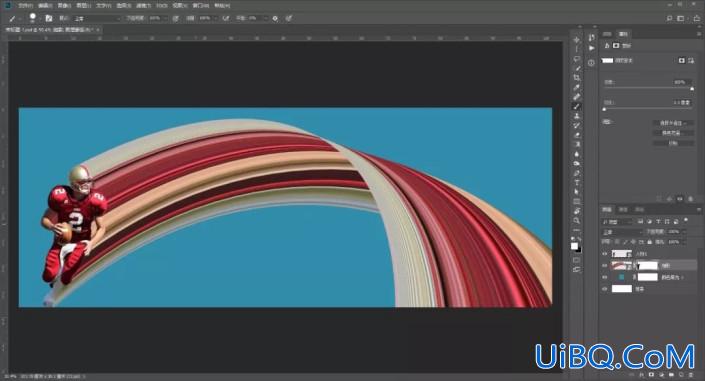Select the Blur tool

(x=577, y=153)
